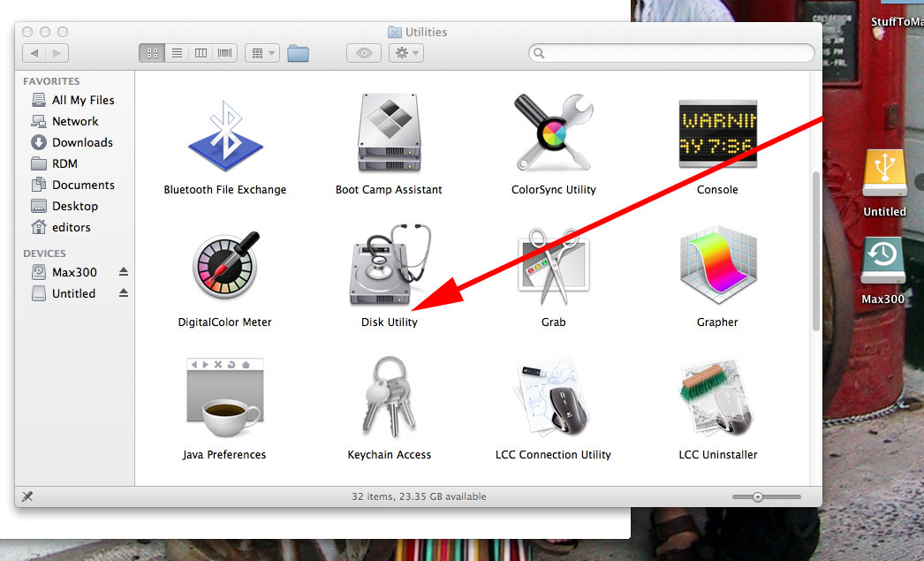Eject the Max300 device
924x561 pixels.
pos(123,271)
